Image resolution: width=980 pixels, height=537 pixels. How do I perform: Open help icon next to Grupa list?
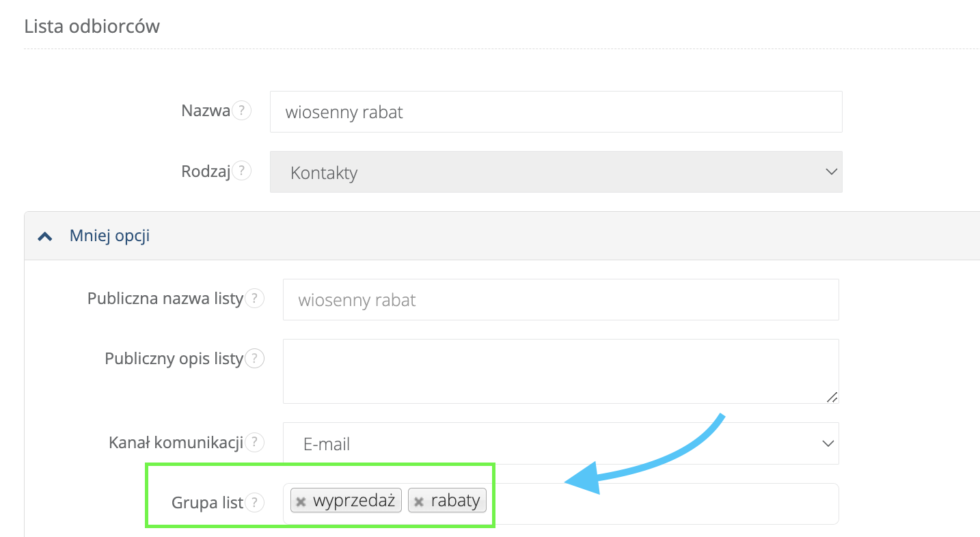pos(254,503)
